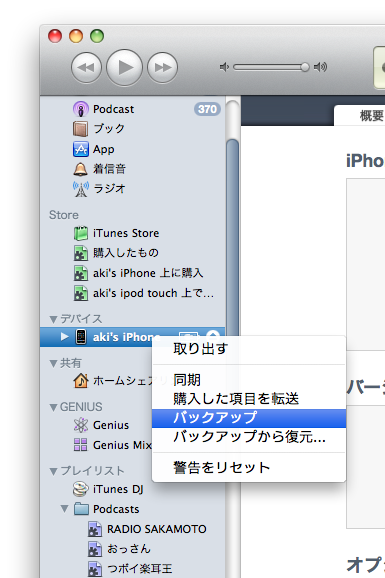Skip to the previous track
This screenshot has width=385, height=578.
[86, 67]
